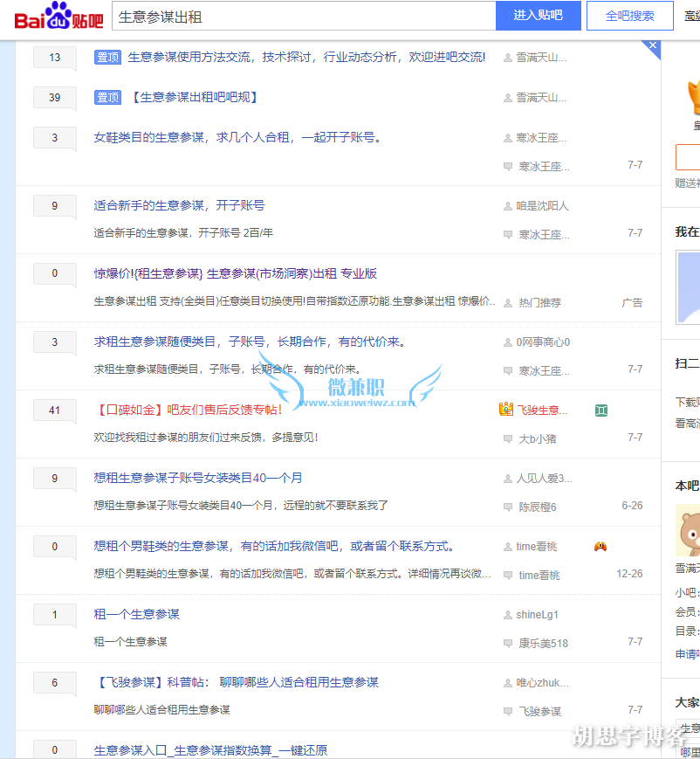Click the author icon beside 0网事商心0
The image size is (700, 759).
[508, 342]
